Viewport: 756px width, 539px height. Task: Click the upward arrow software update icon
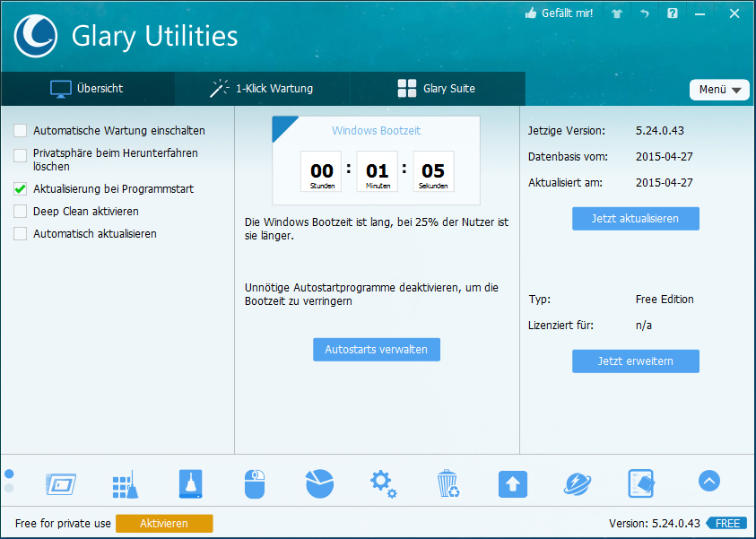pos(512,483)
